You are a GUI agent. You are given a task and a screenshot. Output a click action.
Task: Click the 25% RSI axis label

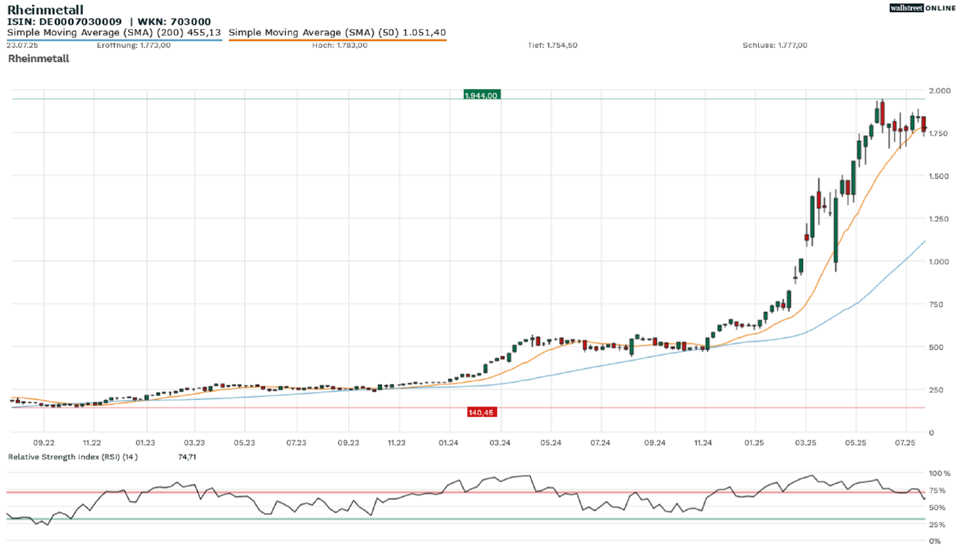coord(937,525)
